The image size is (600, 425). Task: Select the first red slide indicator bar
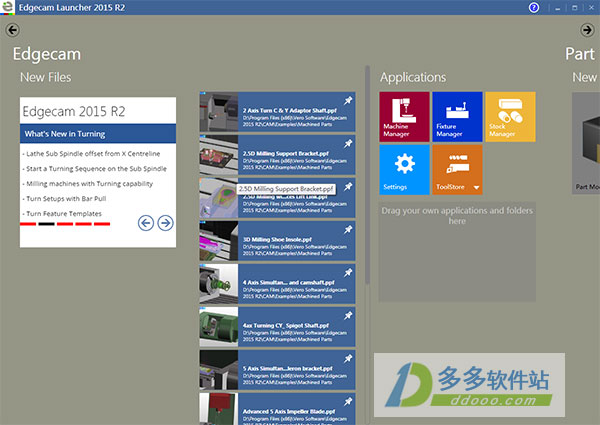pyautogui.click(x=28, y=224)
